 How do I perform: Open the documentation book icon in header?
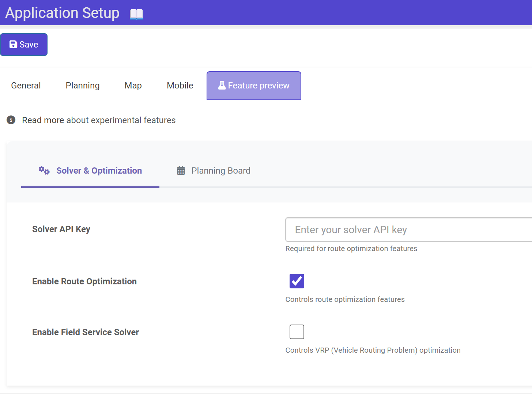point(136,14)
